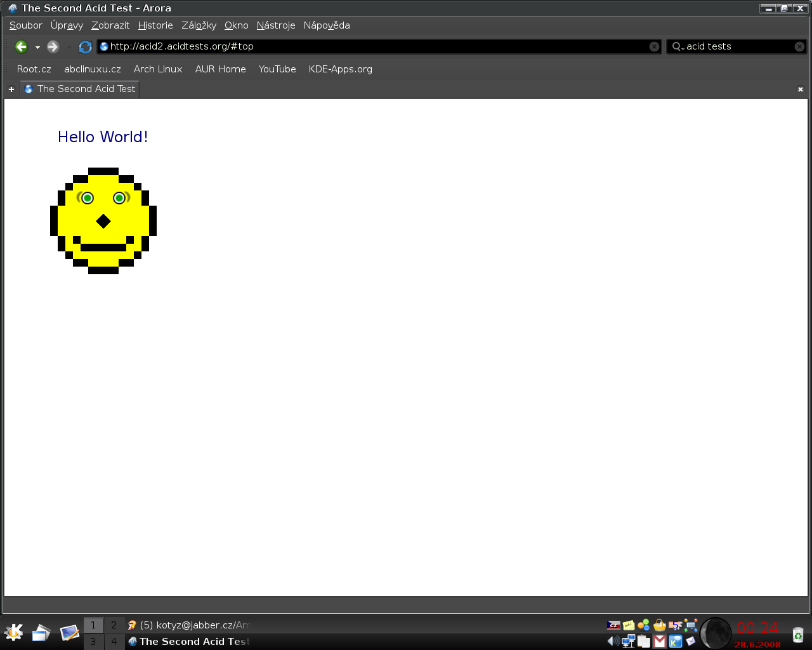Click the blue K chat tray icon
Viewport: 812px width, 650px height.
(676, 642)
